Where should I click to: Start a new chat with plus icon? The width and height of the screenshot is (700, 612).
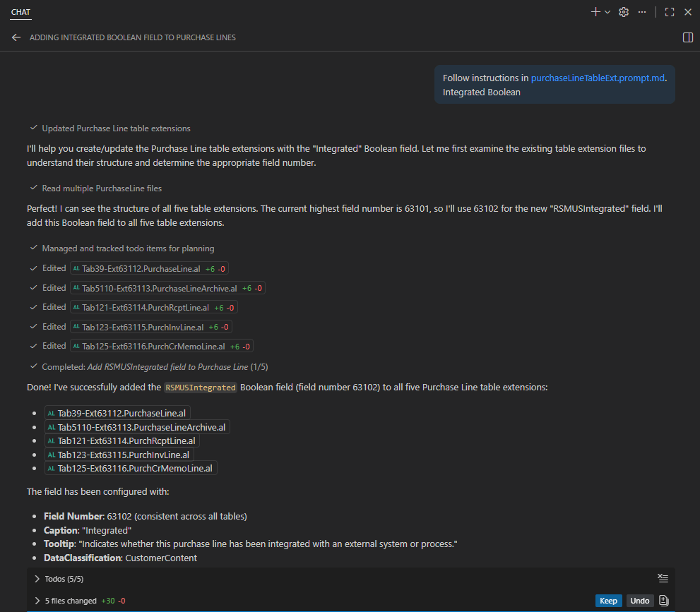[x=595, y=12]
